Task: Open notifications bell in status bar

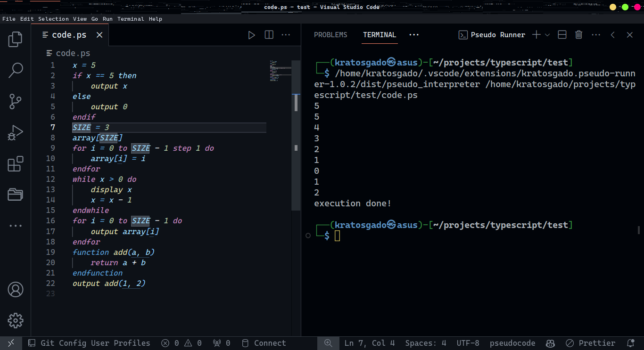Action: (631, 343)
